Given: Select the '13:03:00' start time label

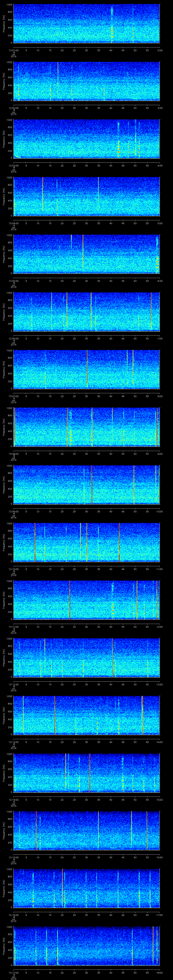Looking at the screenshot, I should pos(14,166).
